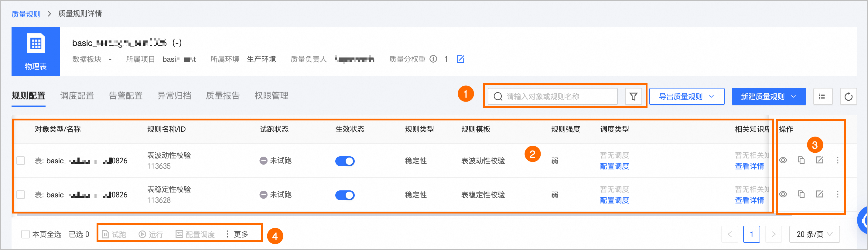Viewport: 868px width, 250px height.
Task: Click the 未试跑 status of rule 113628
Action: [275, 195]
